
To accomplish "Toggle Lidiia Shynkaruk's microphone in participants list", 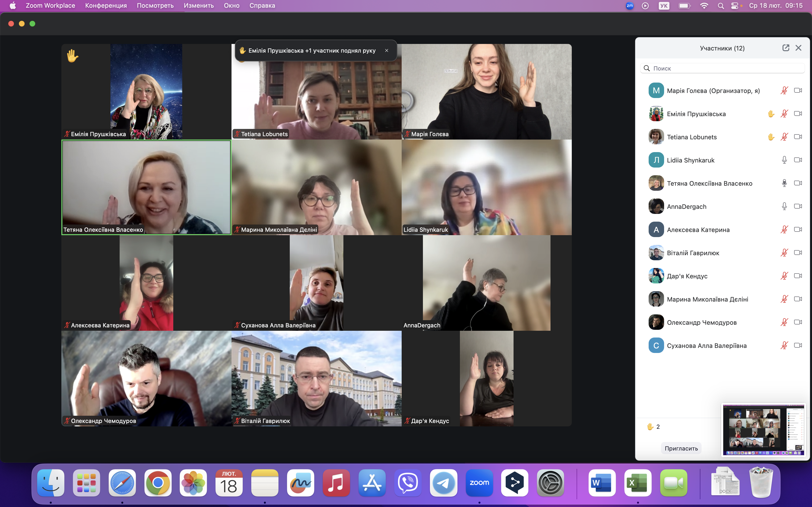I will [x=784, y=160].
